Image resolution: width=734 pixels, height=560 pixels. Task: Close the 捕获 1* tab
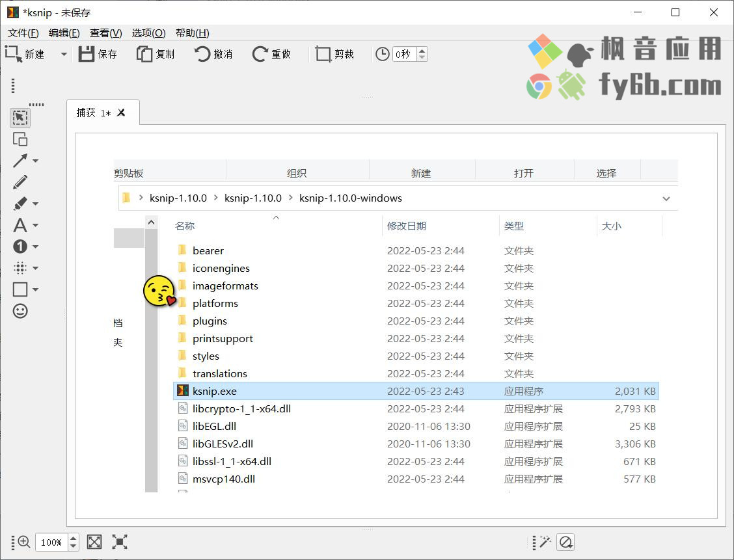click(121, 113)
